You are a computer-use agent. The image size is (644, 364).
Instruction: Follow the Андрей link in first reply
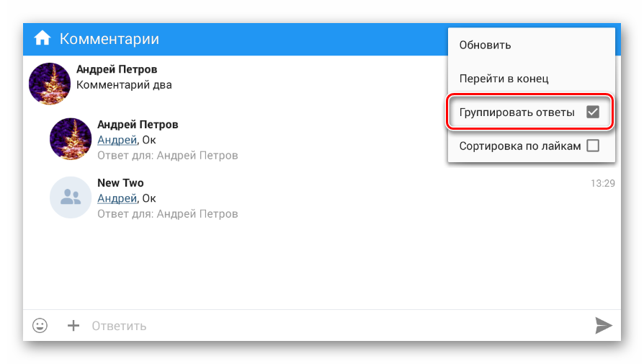click(117, 140)
